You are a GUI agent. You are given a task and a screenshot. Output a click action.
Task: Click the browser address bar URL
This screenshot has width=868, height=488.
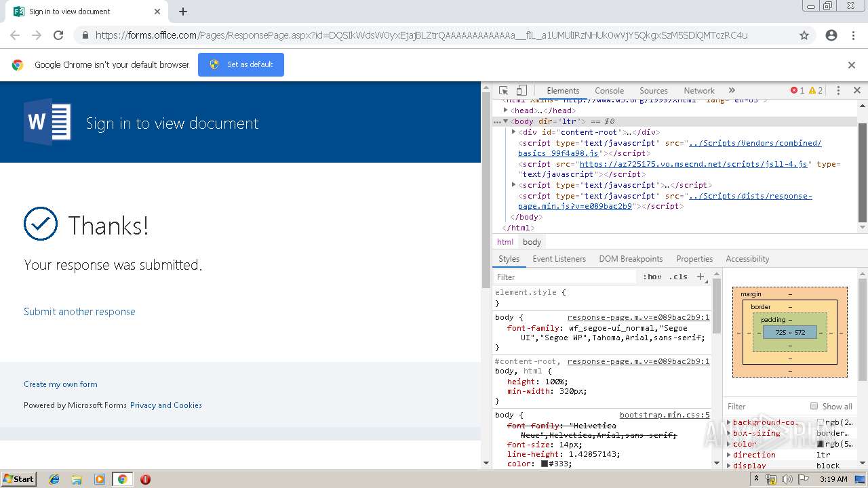pos(421,35)
